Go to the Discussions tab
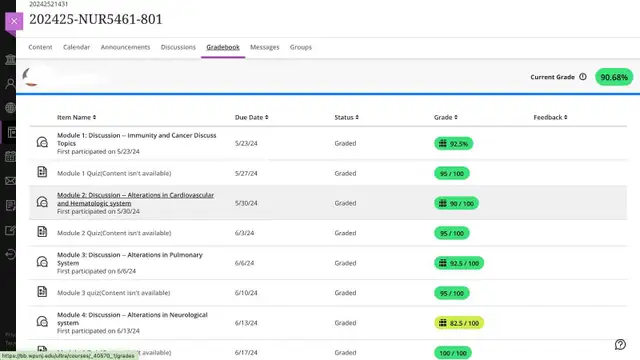Screen dimensions: 640x360 [x=178, y=47]
